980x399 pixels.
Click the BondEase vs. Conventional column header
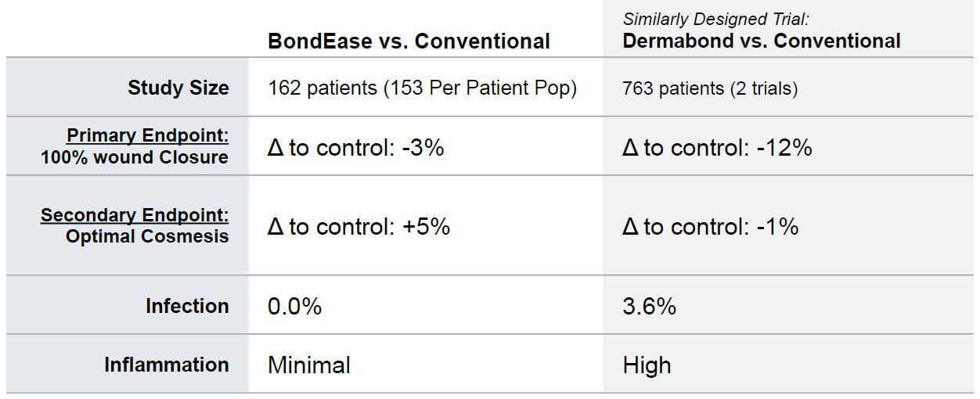pyautogui.click(x=409, y=41)
